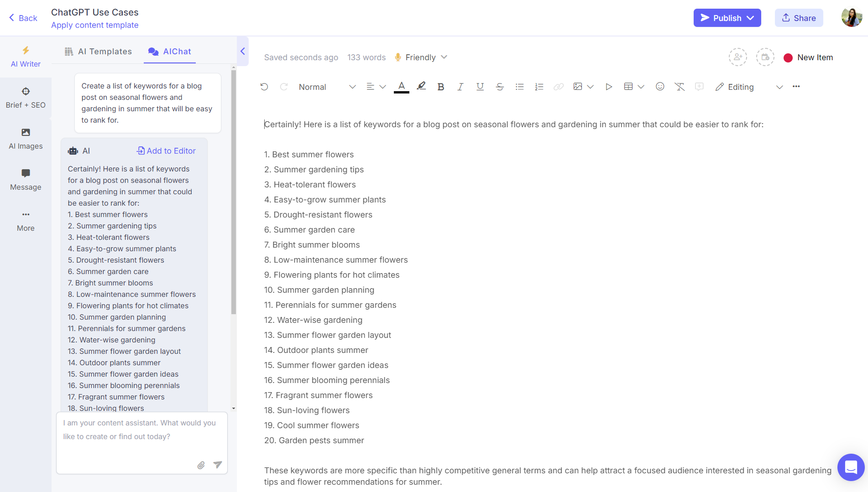This screenshot has width=868, height=492.
Task: Select the AI Writer panel
Action: 26,57
